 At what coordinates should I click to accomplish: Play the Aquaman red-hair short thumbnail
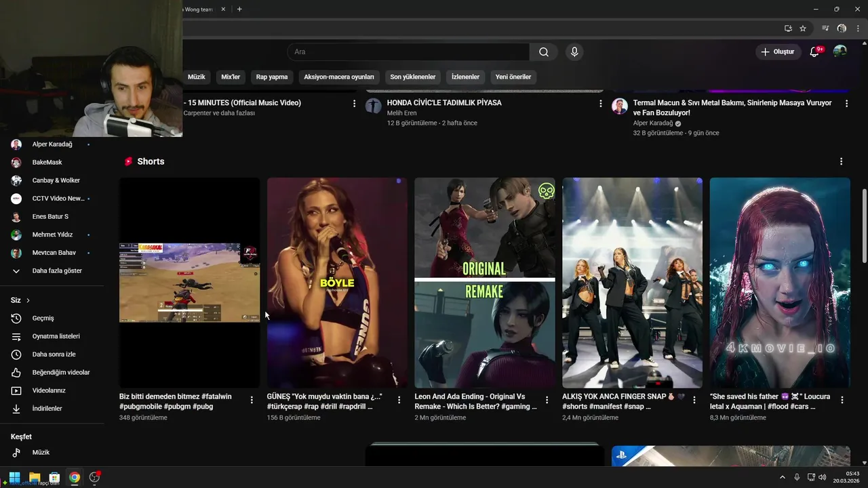point(780,283)
